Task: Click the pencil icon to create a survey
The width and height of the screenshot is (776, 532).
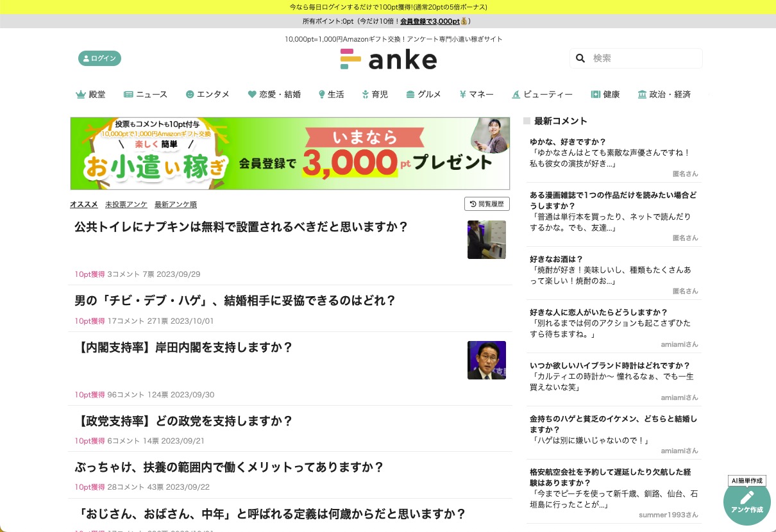Action: coord(746,499)
